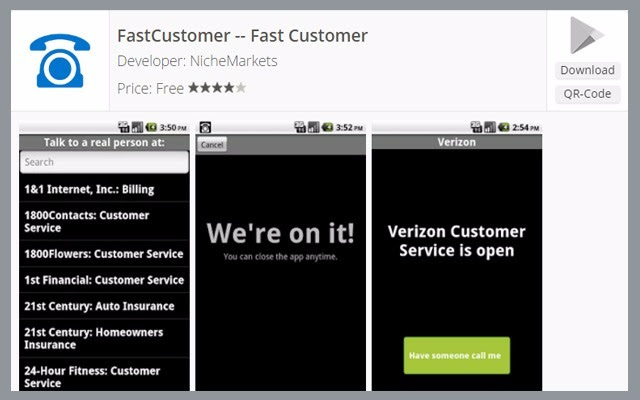Click the Verizon title bar
640x400 pixels.
coord(457,142)
